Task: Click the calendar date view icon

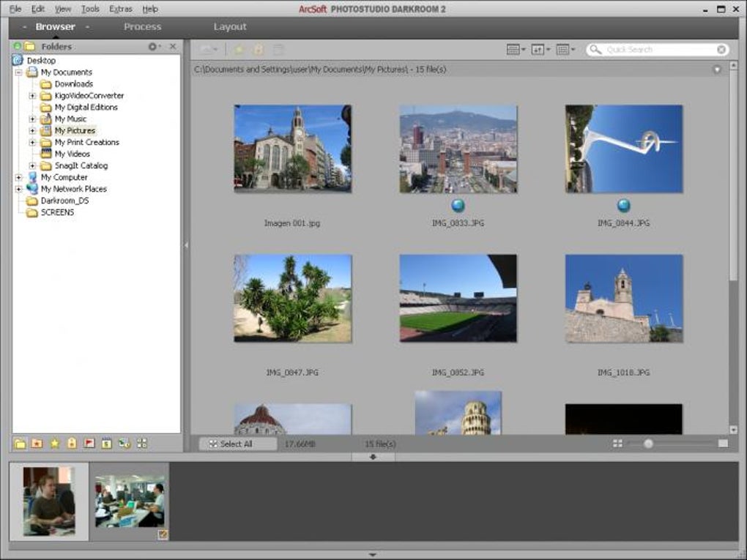Action: pyautogui.click(x=107, y=443)
